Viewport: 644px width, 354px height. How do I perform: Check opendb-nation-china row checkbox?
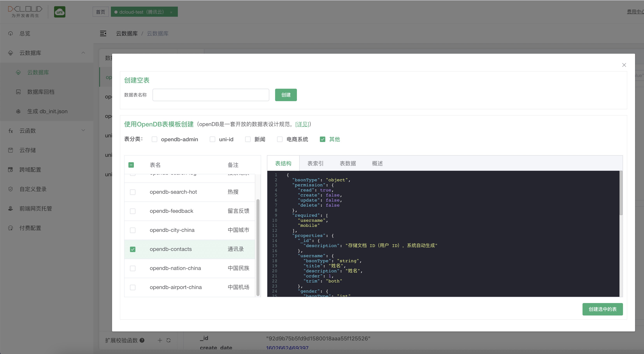click(133, 268)
